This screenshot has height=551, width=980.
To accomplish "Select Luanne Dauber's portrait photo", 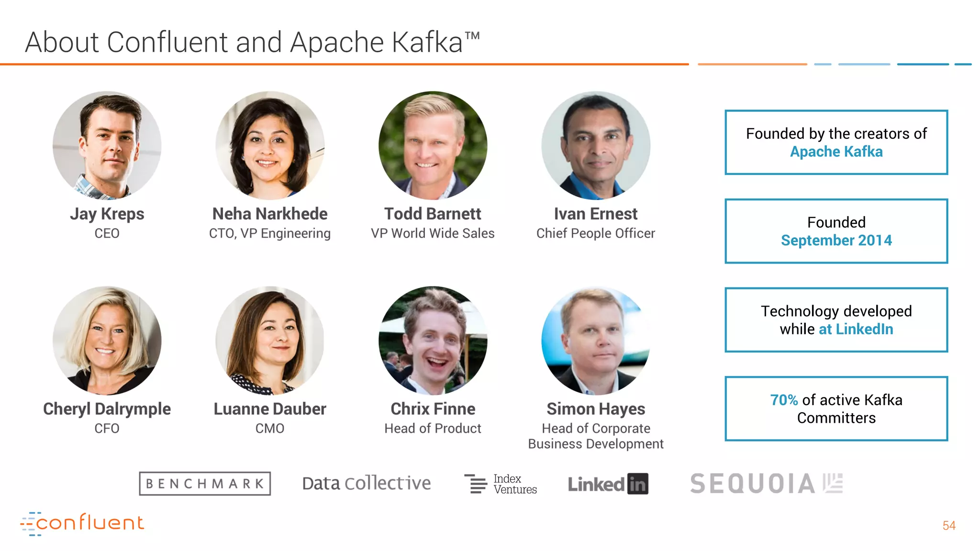I will click(x=270, y=341).
